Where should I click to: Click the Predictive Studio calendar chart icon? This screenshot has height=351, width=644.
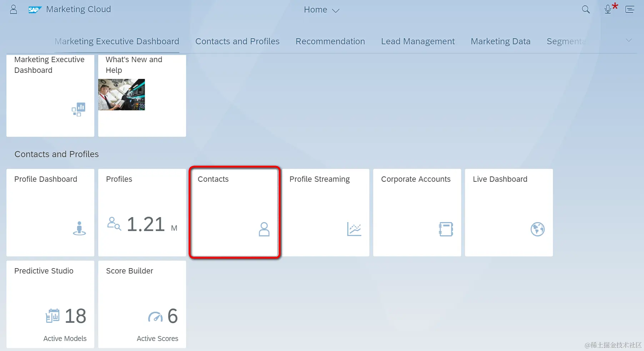[x=53, y=316]
